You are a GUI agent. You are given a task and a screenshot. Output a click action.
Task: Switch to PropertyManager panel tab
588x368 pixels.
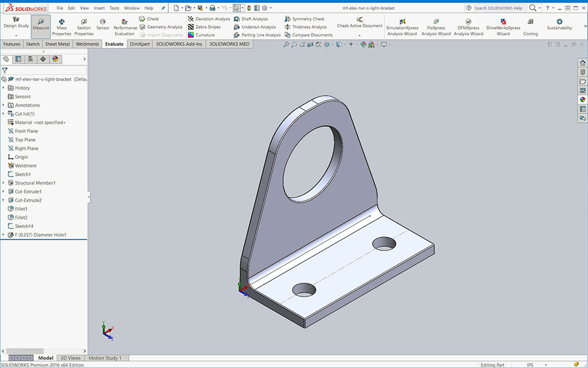18,59
